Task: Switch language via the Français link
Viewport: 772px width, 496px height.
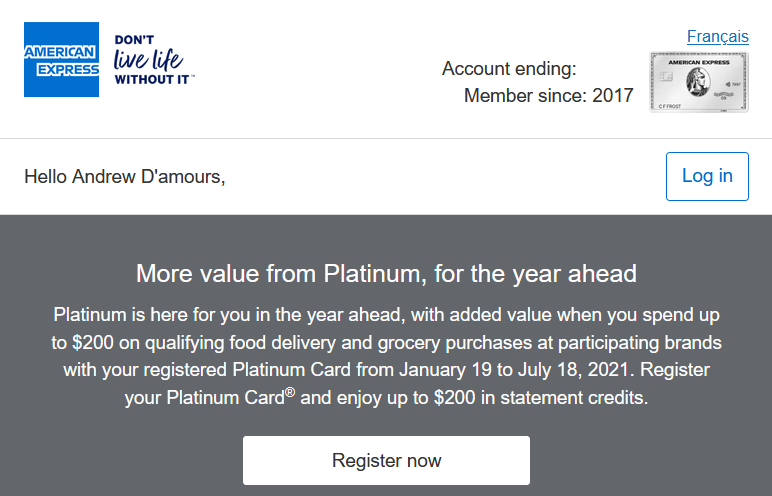Action: tap(718, 36)
